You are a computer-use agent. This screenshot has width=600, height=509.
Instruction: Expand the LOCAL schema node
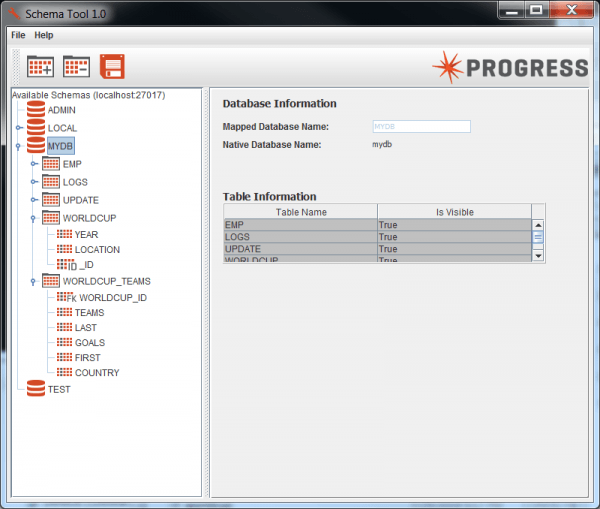(x=18, y=128)
